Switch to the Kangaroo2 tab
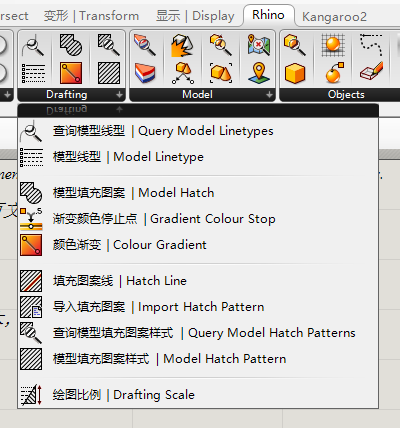 [x=334, y=16]
